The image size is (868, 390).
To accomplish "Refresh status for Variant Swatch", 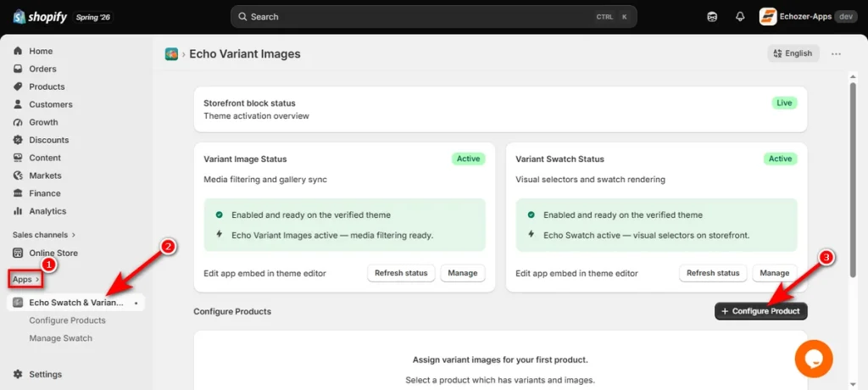I will click(713, 273).
